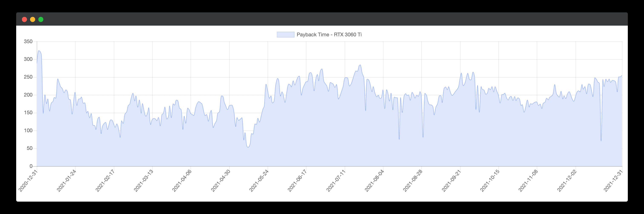The width and height of the screenshot is (644, 214).
Task: Click the legend color box for Payback Time
Action: click(285, 35)
